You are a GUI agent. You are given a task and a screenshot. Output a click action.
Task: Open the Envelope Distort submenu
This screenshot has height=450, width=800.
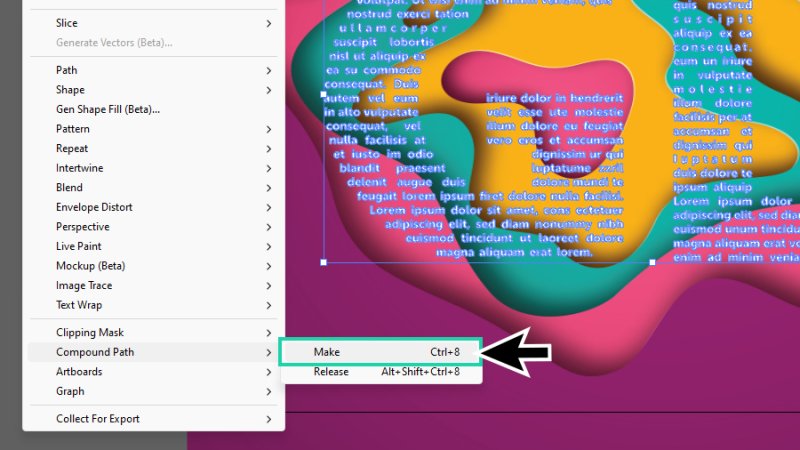(154, 207)
